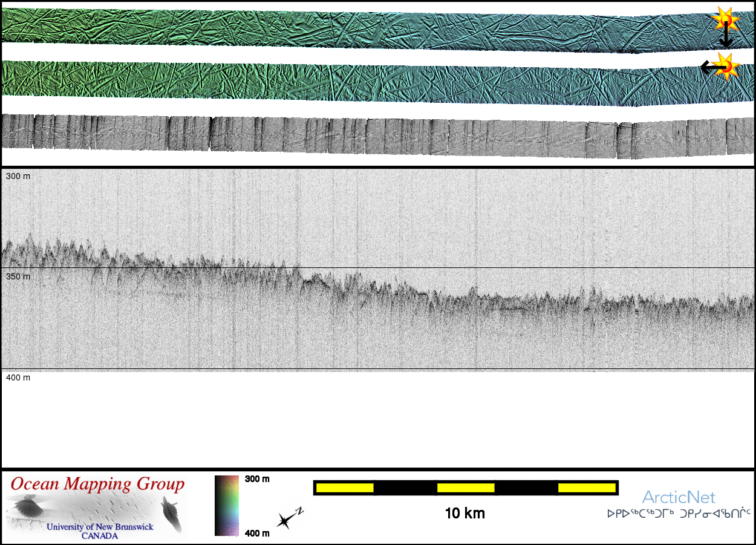The image size is (756, 545).
Task: Click the left-pointing black arrow beside lower starburst
Action: coord(706,67)
